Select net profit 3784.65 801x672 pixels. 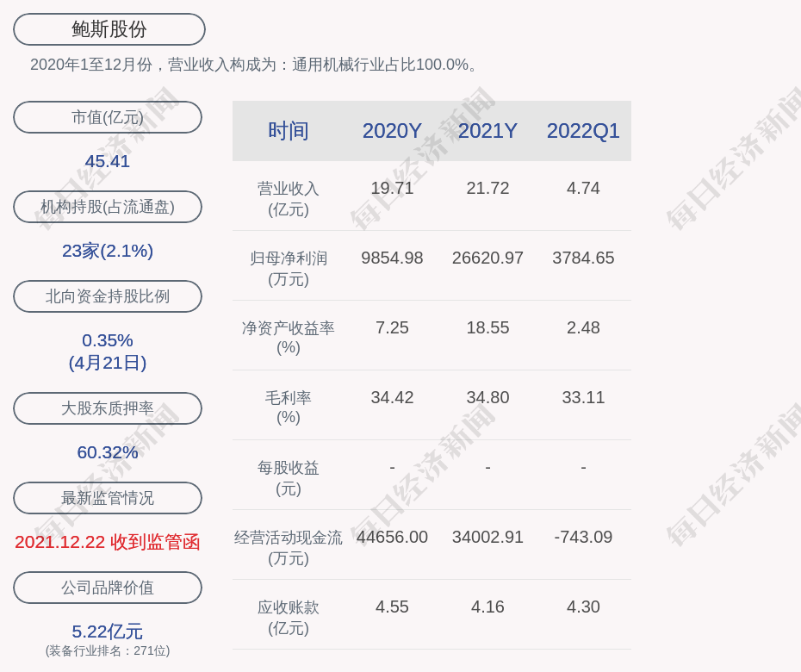(583, 258)
